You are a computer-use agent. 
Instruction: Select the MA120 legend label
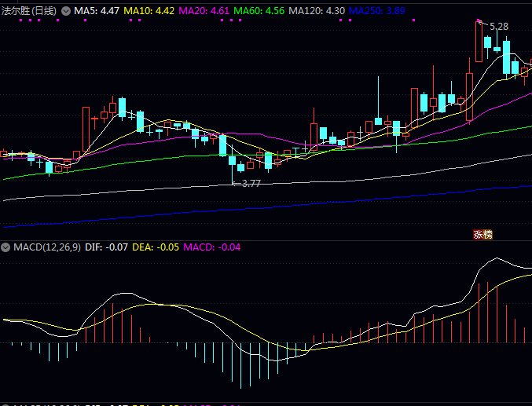pos(317,12)
